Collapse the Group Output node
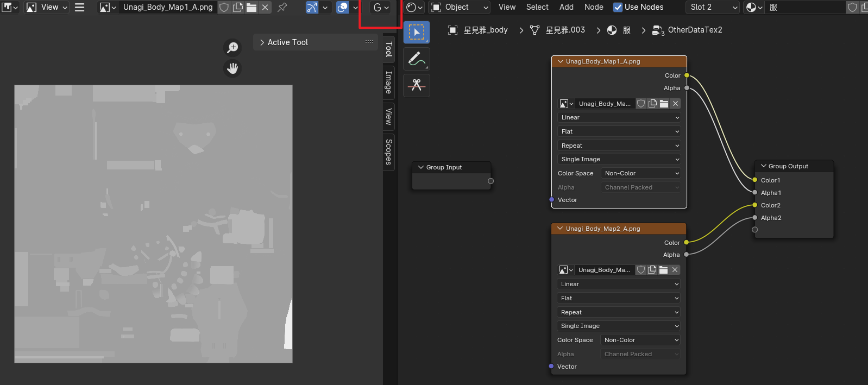 pos(764,166)
